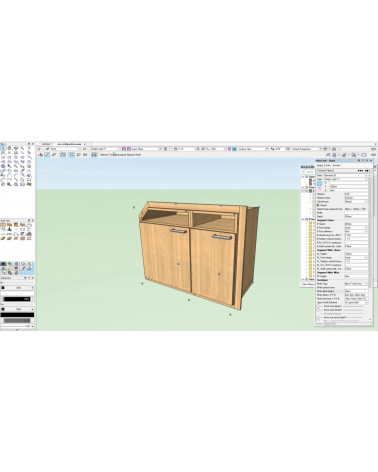Click the first purple plane icon in View bar

coord(124,149)
